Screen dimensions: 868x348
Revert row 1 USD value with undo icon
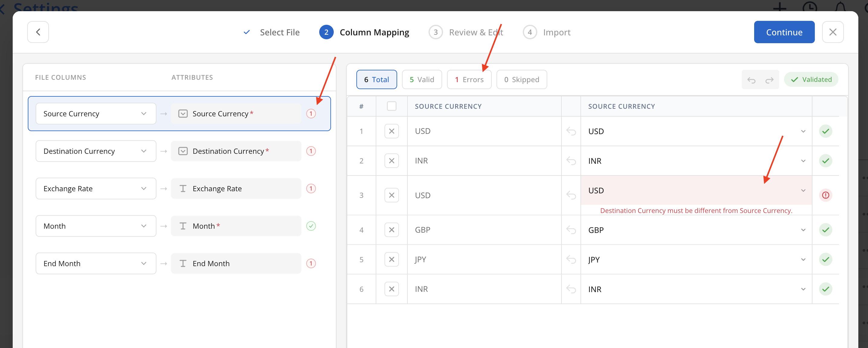pyautogui.click(x=571, y=131)
